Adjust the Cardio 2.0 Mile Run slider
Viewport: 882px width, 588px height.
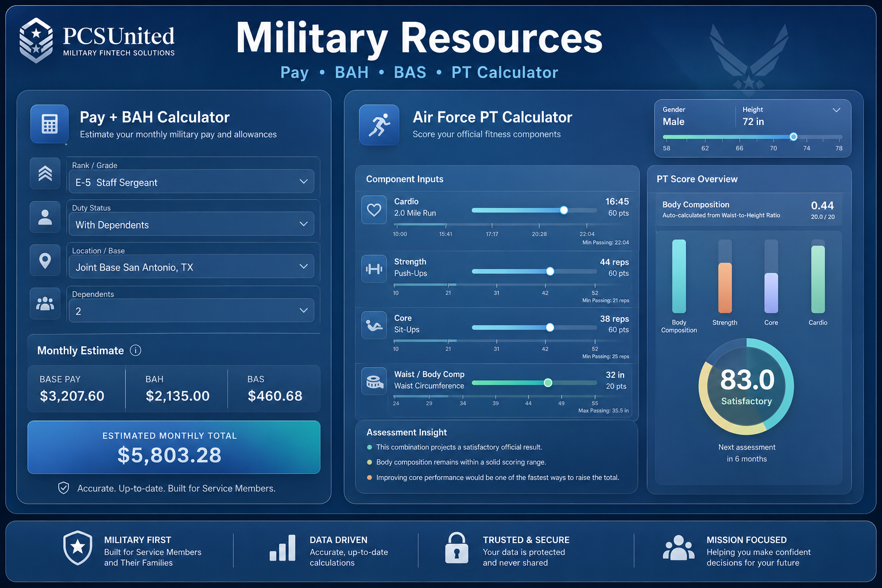(x=564, y=210)
